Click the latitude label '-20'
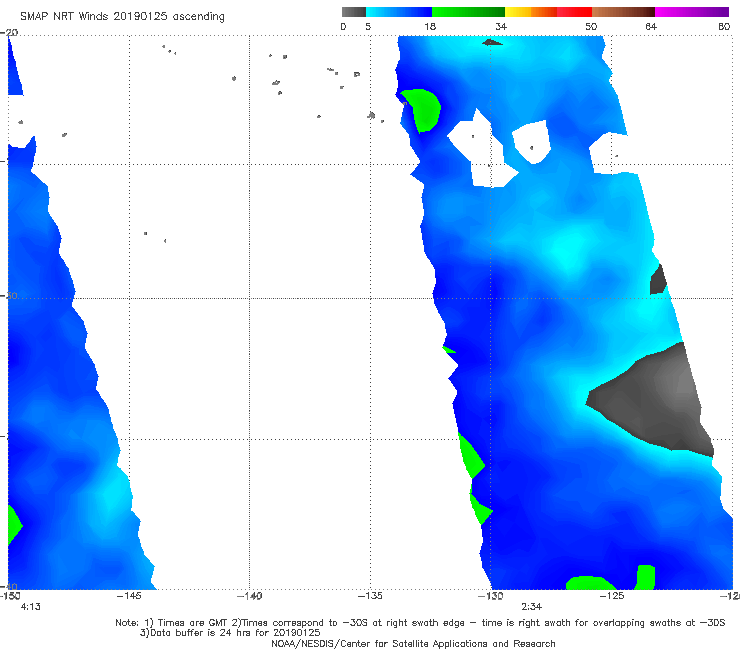Screen dimensions: 740x650 pos(9,32)
